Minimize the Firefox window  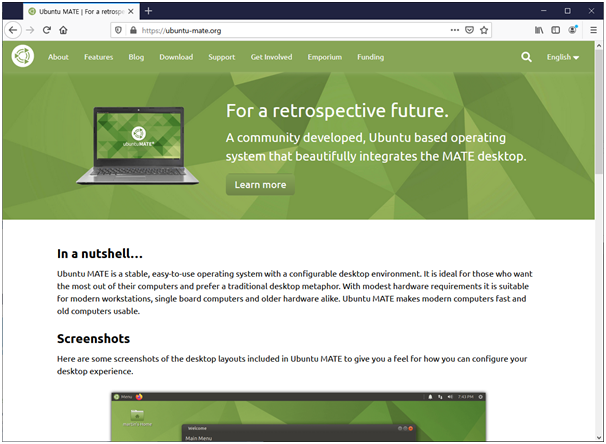(543, 11)
